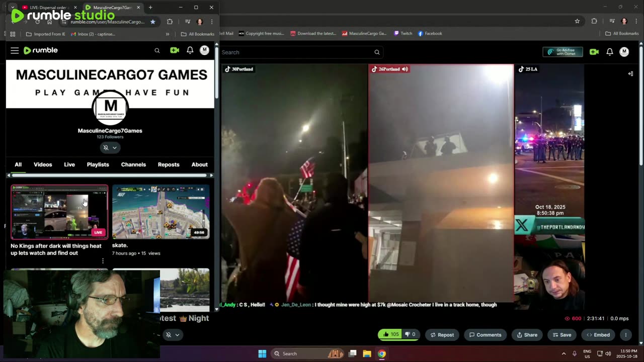Expand bell dropdown on bottom-left overlay
Screen dimensions: 644x362
coord(177,335)
